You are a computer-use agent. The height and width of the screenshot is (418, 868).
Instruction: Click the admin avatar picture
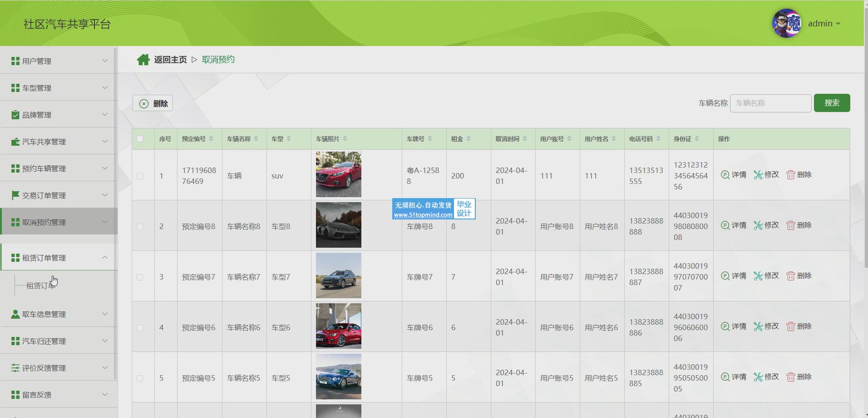coord(787,23)
